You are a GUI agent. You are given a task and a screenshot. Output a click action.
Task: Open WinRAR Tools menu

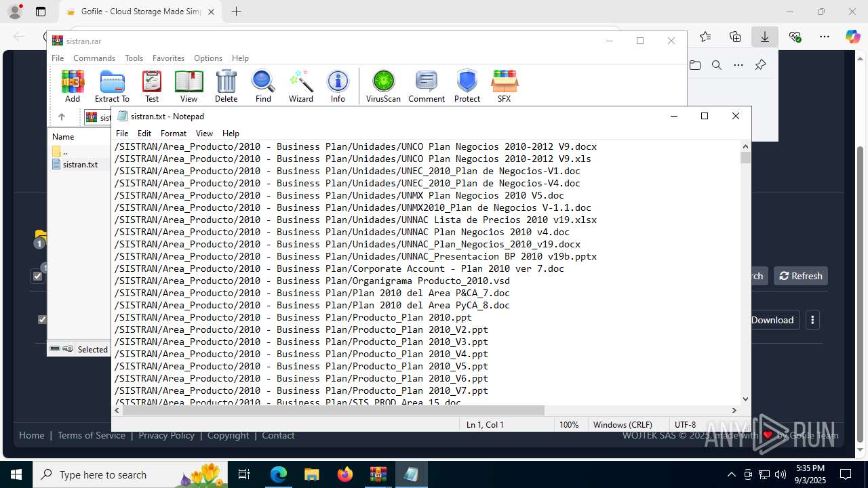point(134,58)
